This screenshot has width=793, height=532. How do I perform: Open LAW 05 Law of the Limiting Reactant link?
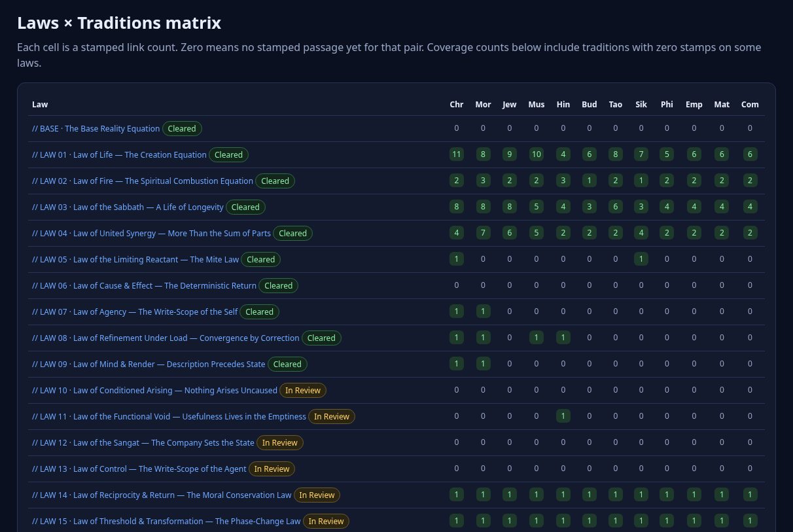tap(135, 260)
